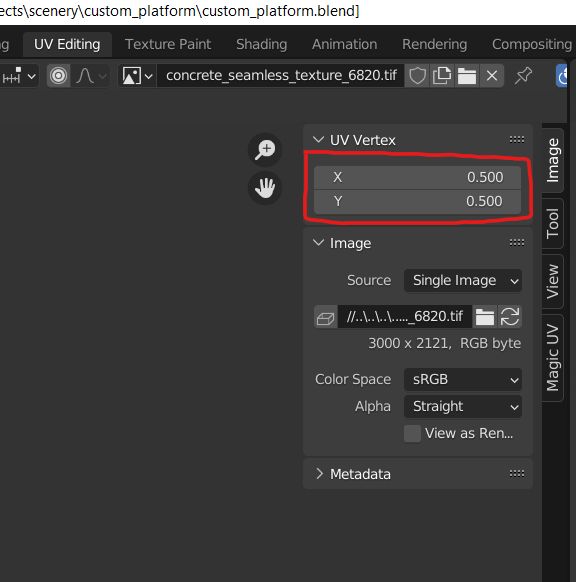Unlink the concrete texture image with X
Viewport: 576px width, 582px height.
click(492, 76)
